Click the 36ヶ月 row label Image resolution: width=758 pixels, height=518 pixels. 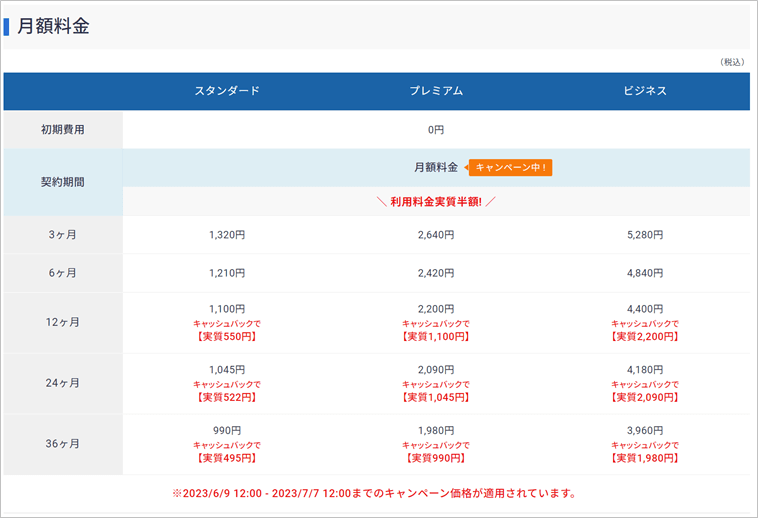pyautogui.click(x=63, y=444)
